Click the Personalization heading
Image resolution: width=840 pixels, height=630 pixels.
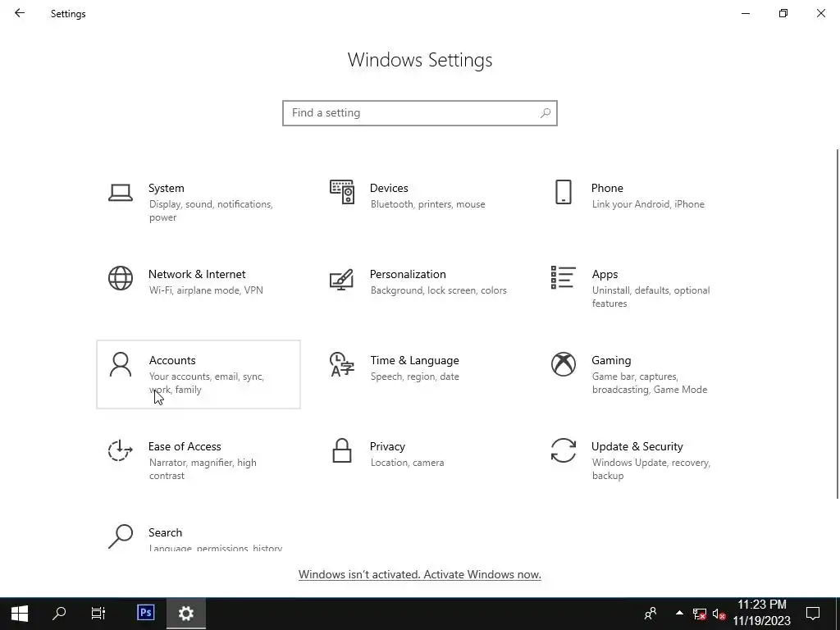tap(408, 274)
